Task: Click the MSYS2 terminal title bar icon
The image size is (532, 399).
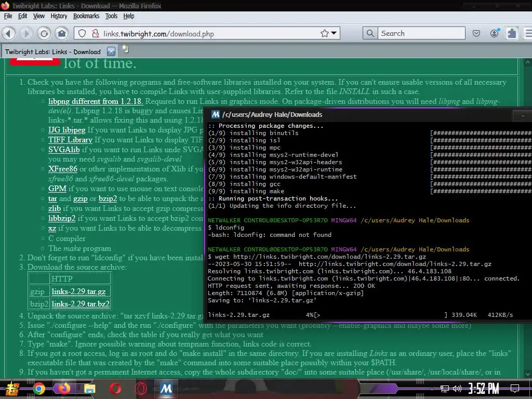Action: pyautogui.click(x=216, y=114)
